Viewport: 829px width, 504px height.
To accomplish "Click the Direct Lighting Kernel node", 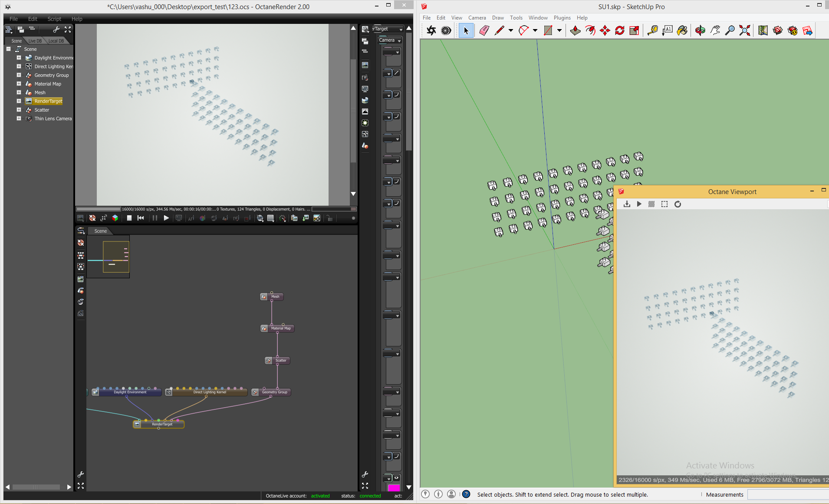I will 206,392.
